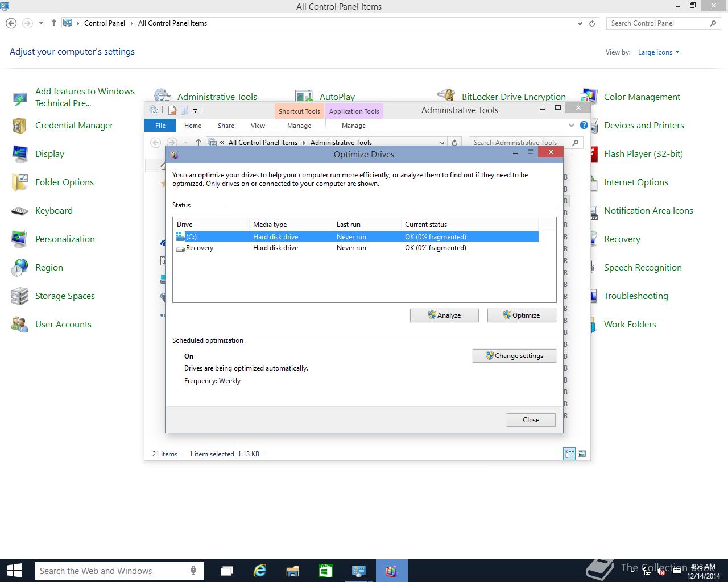Open File Explorer from the taskbar

click(292, 571)
